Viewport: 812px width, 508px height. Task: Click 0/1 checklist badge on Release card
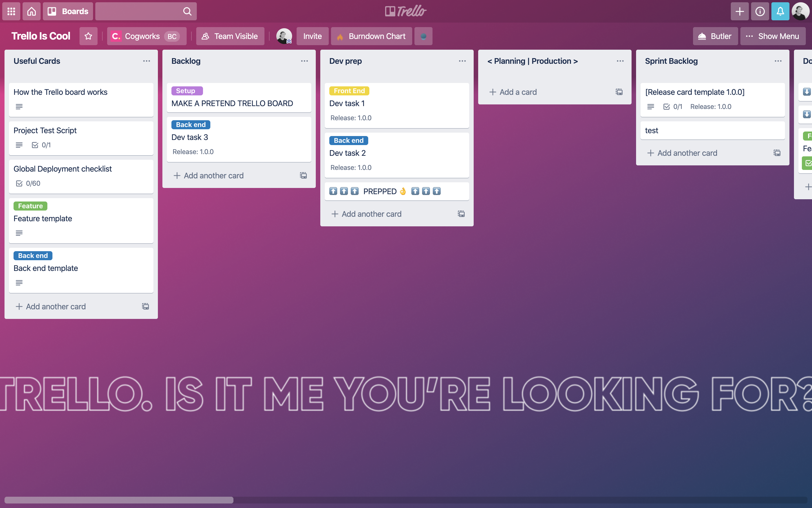(673, 107)
